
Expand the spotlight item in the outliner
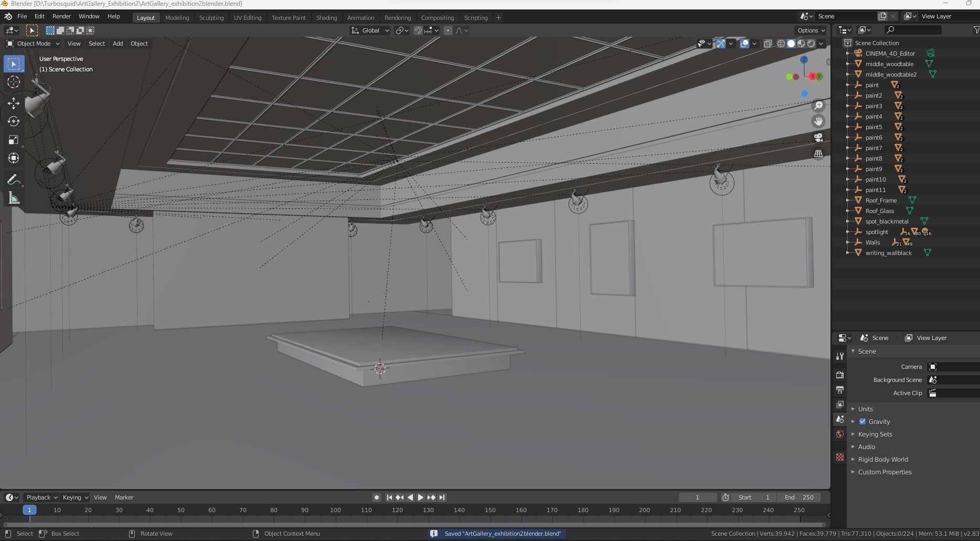coord(848,231)
